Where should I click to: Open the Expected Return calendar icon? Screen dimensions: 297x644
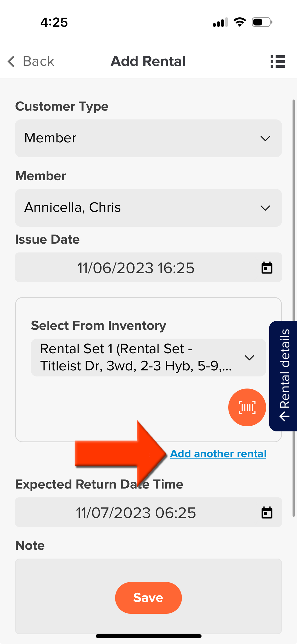coord(267,512)
